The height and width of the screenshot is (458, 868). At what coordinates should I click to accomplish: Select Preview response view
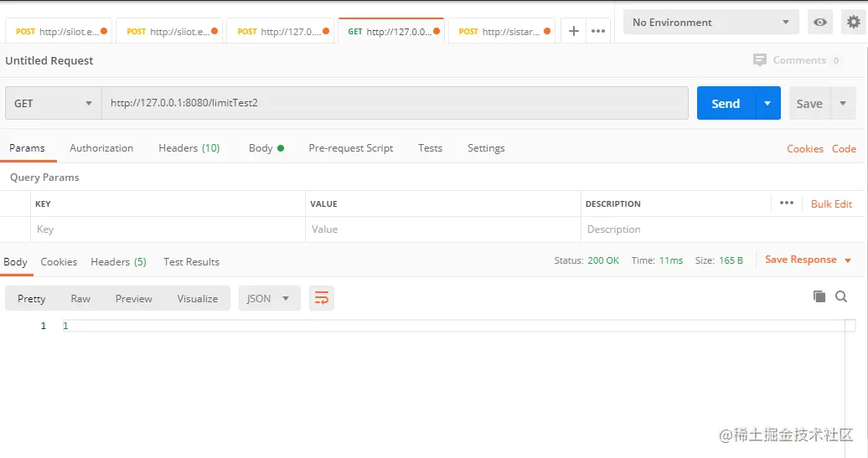tap(133, 299)
